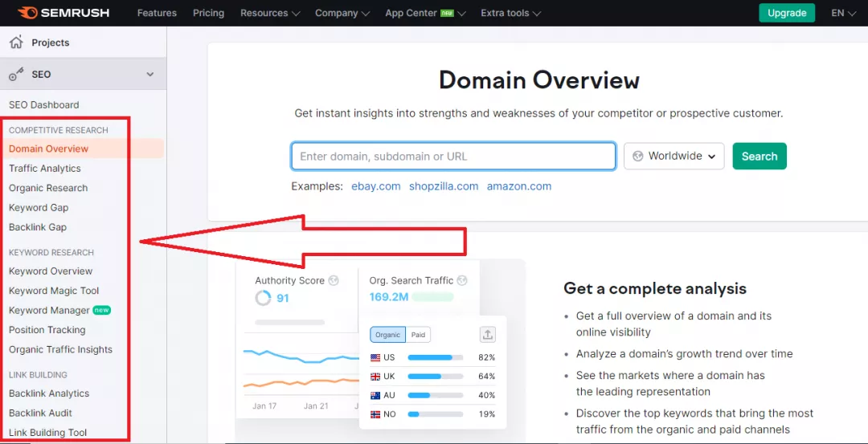The image size is (868, 444).
Task: Open Keyword Magic Tool
Action: [54, 291]
